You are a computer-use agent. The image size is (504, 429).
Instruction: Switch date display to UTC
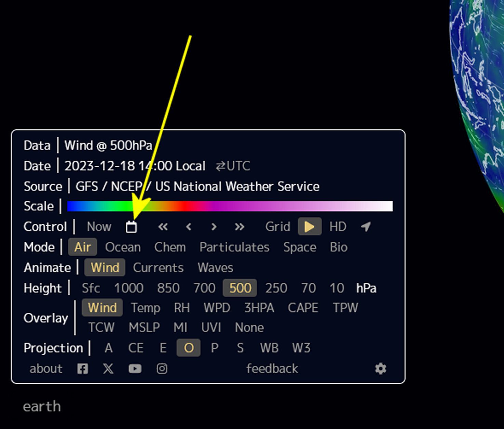click(233, 166)
